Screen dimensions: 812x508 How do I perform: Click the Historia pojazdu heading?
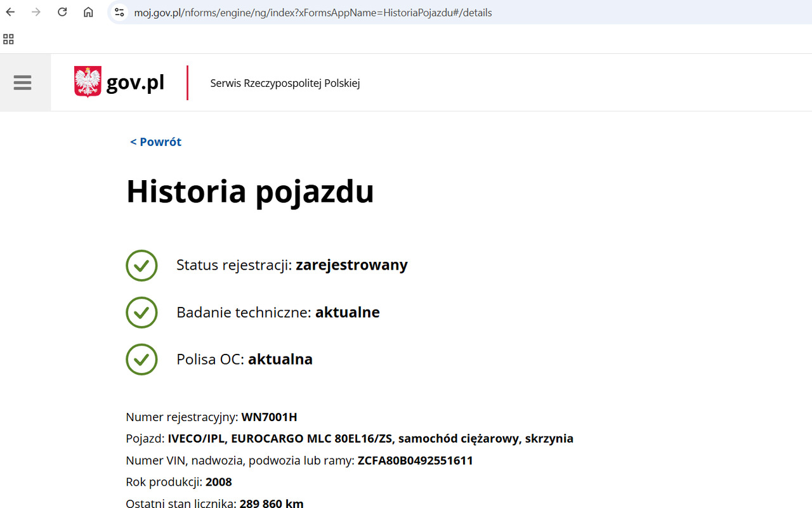pyautogui.click(x=250, y=191)
